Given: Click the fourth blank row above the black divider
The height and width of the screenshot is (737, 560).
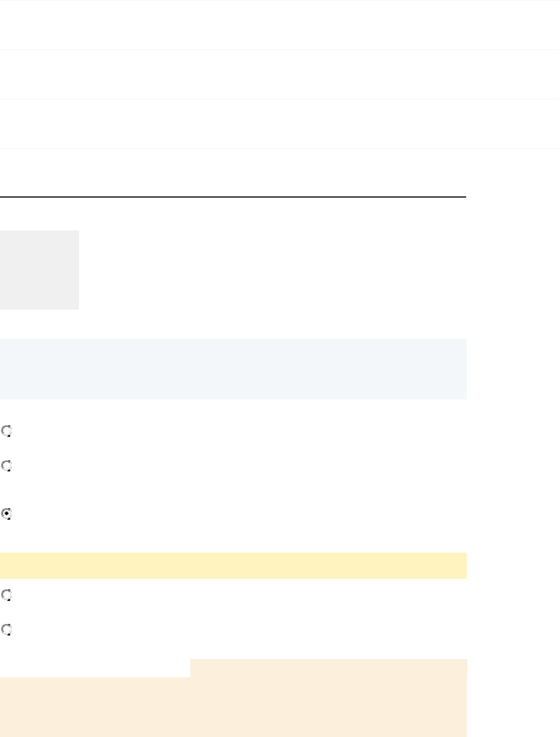Looking at the screenshot, I should (x=280, y=172).
